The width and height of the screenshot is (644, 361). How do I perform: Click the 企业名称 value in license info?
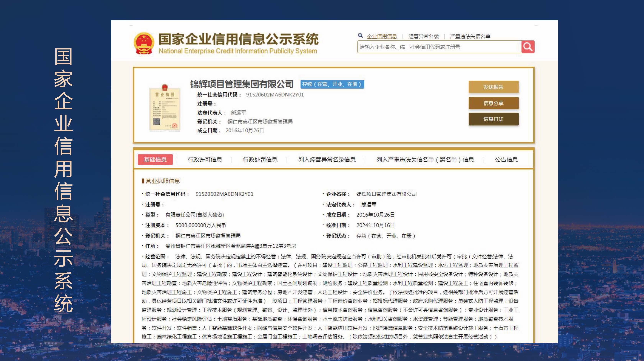click(x=387, y=194)
